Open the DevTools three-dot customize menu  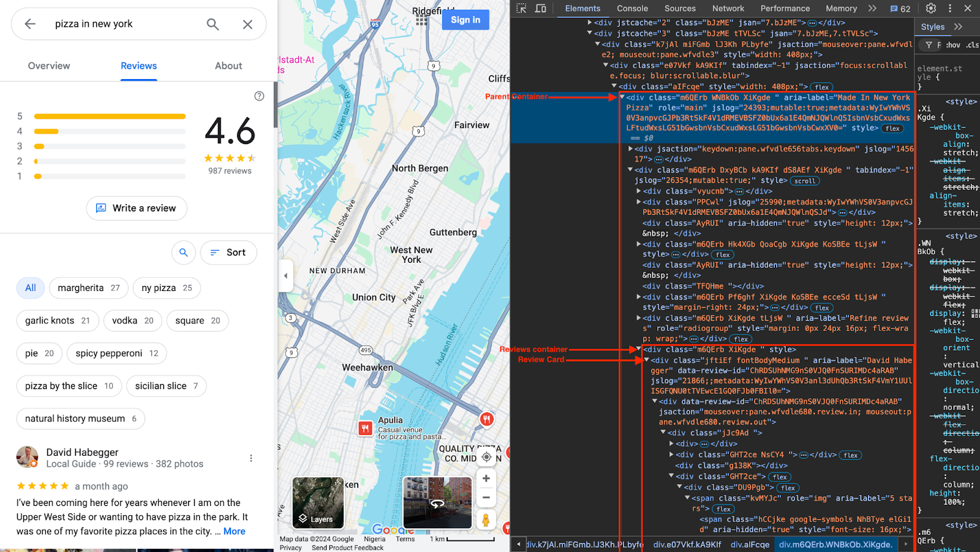(950, 9)
